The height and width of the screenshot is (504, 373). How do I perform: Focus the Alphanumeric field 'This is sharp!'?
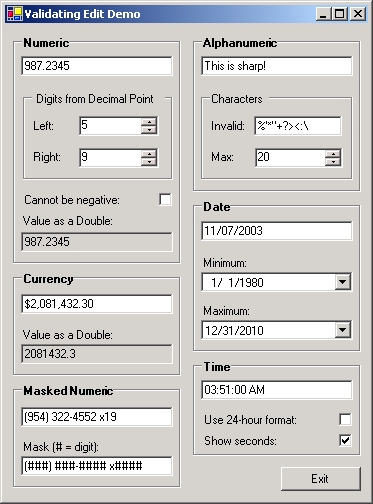tap(277, 66)
